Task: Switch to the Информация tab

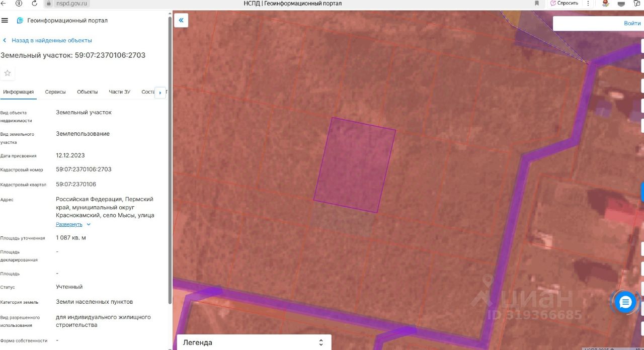Action: [x=19, y=92]
